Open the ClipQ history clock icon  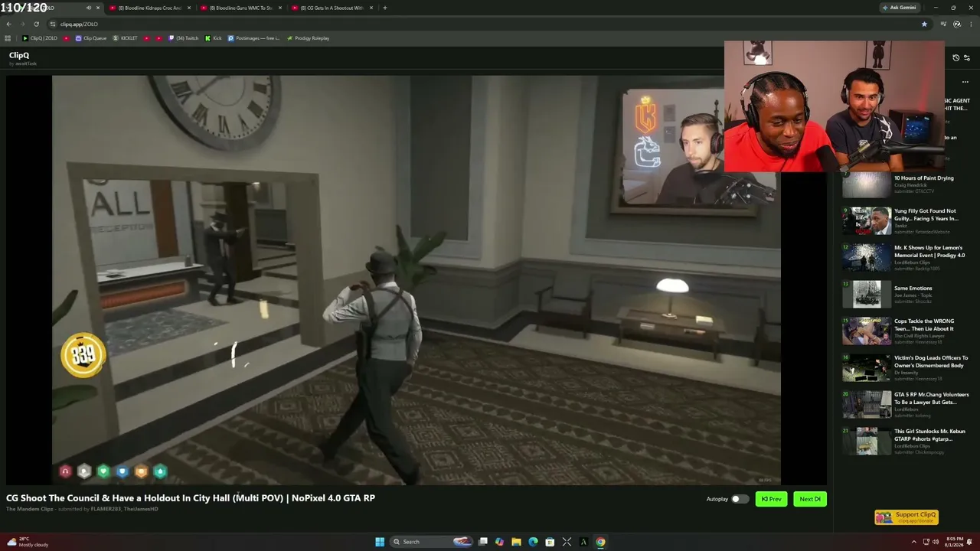coord(955,57)
